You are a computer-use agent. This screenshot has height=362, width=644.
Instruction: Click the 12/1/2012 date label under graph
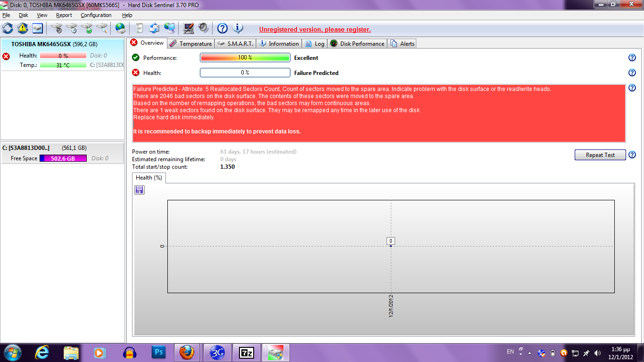(x=391, y=306)
